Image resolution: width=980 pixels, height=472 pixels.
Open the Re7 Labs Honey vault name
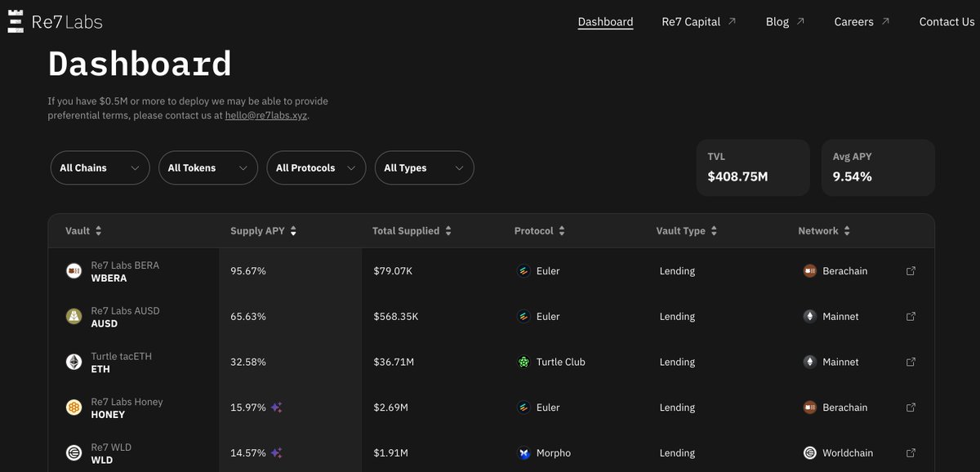(x=127, y=402)
